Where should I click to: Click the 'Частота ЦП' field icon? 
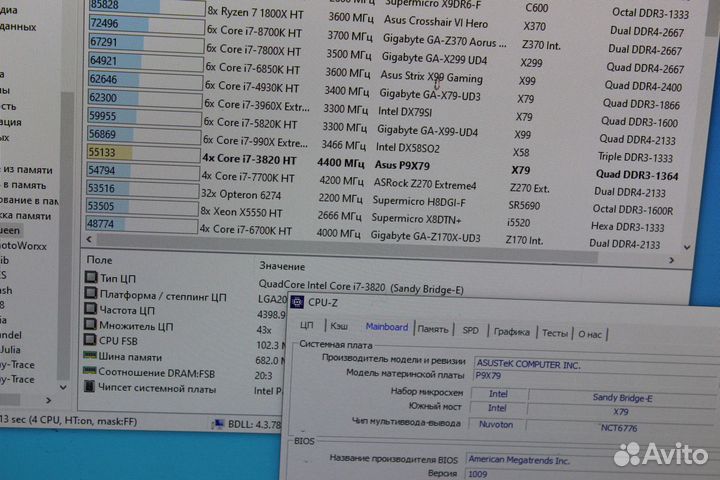pos(90,309)
